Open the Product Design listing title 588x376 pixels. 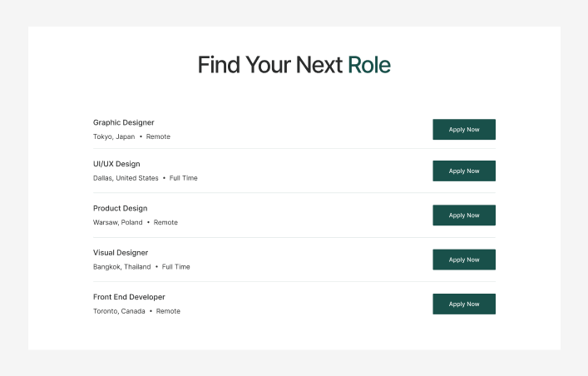(120, 208)
